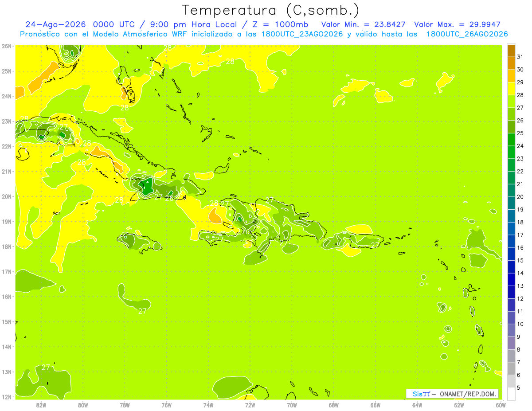Select 'Valor Max. = 29.9947' in the header
The image size is (532, 411).
click(x=457, y=24)
